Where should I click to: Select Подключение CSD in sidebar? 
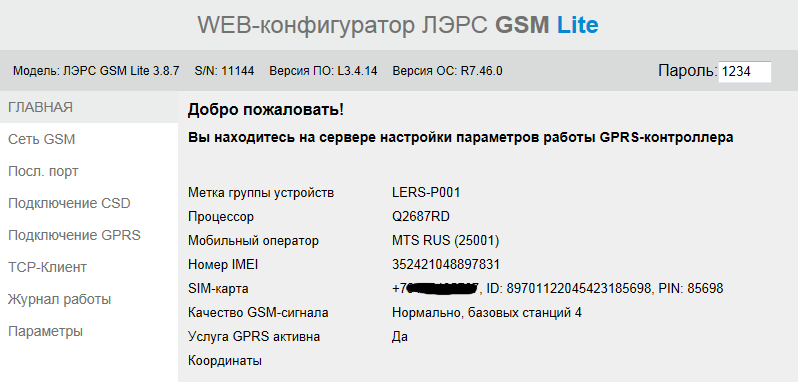[x=69, y=203]
